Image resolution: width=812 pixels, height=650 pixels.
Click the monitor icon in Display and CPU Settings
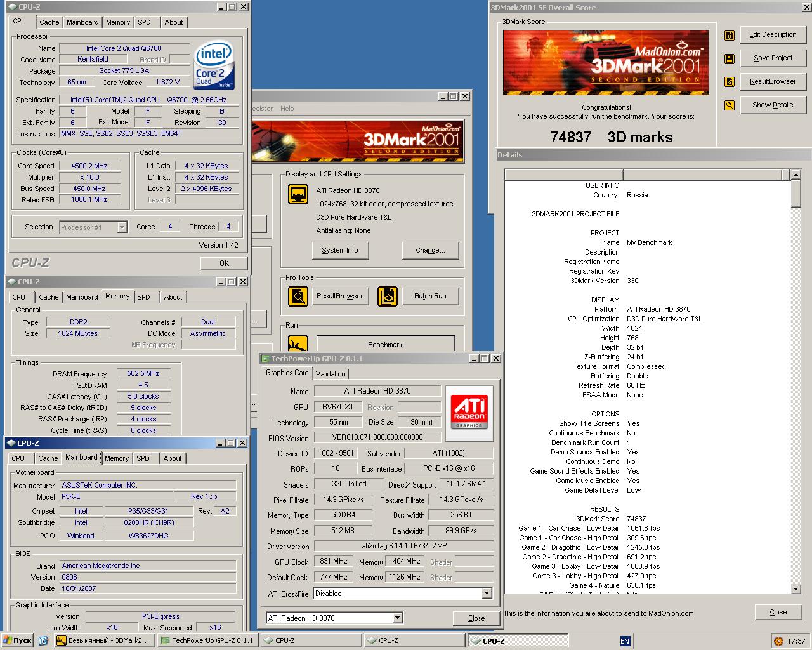coord(298,194)
